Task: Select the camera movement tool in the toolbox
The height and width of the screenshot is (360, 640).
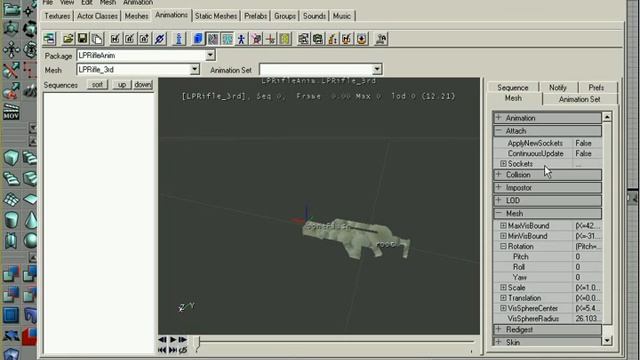Action: point(11,9)
